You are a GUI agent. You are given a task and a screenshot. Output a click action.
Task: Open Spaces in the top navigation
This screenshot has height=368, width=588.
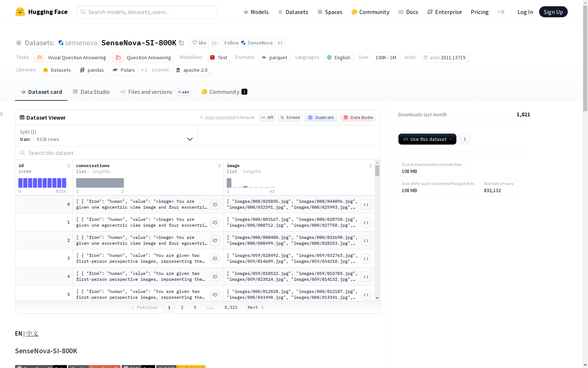[x=330, y=12]
